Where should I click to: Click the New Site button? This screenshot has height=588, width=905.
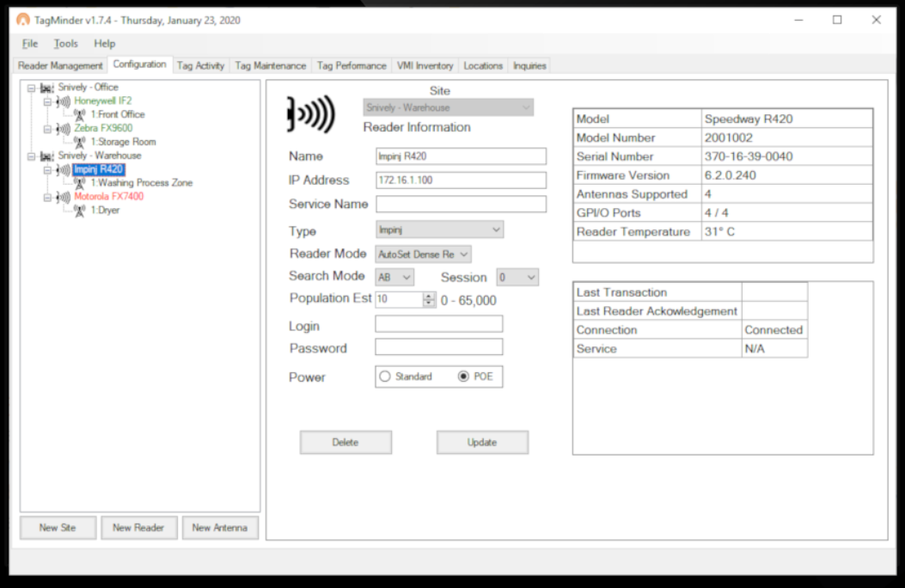58,528
